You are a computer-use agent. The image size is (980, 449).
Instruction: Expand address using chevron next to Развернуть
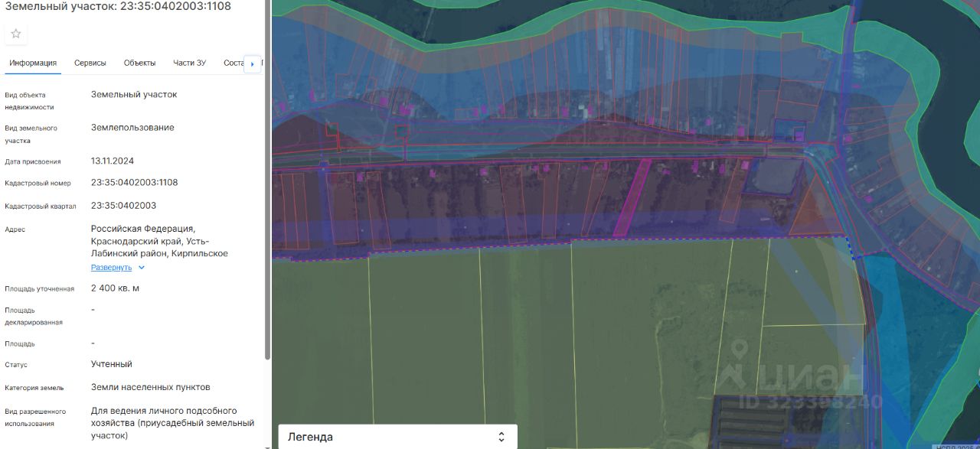point(142,268)
